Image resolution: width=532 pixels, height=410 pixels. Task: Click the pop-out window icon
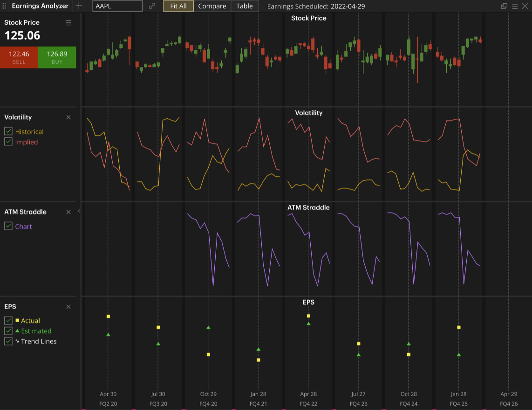pos(504,6)
